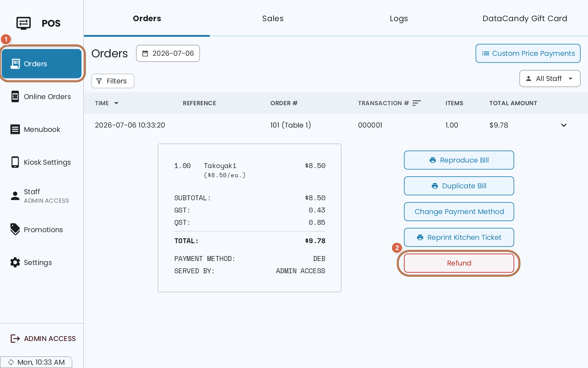Open Kiosk Settings
This screenshot has height=368, width=588.
coord(42,162)
